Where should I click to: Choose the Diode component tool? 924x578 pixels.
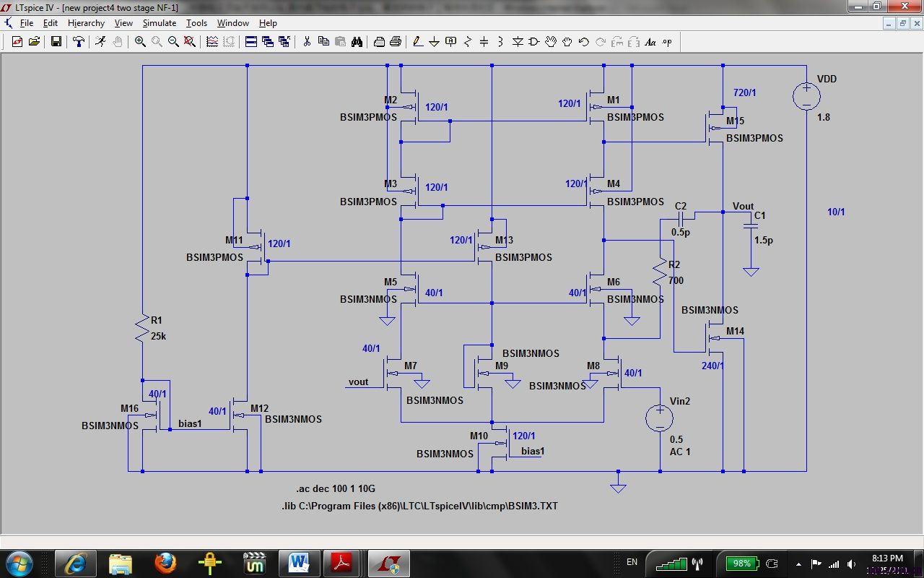point(518,42)
